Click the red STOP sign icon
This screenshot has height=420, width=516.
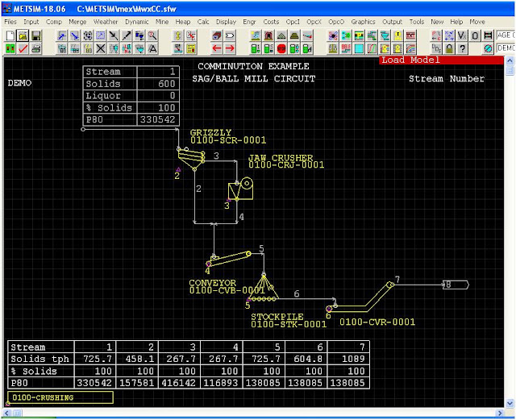[x=281, y=48]
